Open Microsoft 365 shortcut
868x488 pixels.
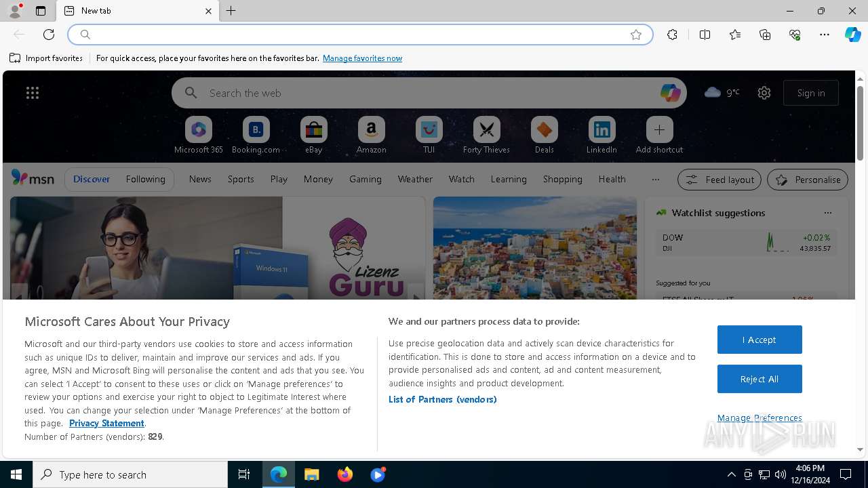point(199,135)
